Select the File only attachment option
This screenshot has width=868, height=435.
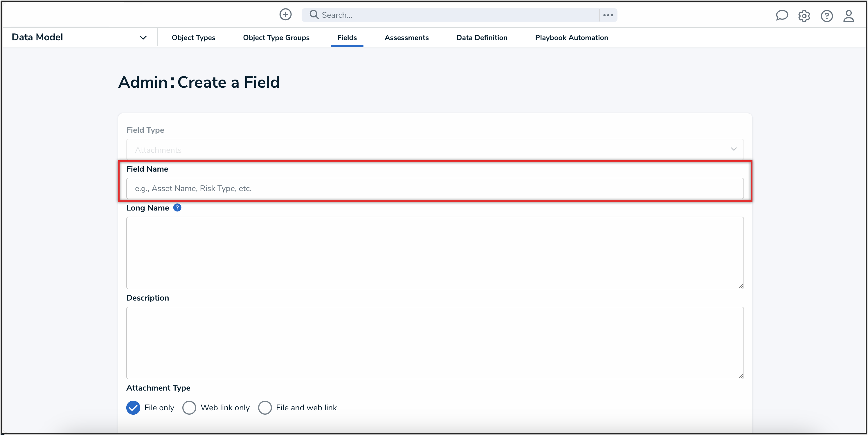[x=133, y=407]
